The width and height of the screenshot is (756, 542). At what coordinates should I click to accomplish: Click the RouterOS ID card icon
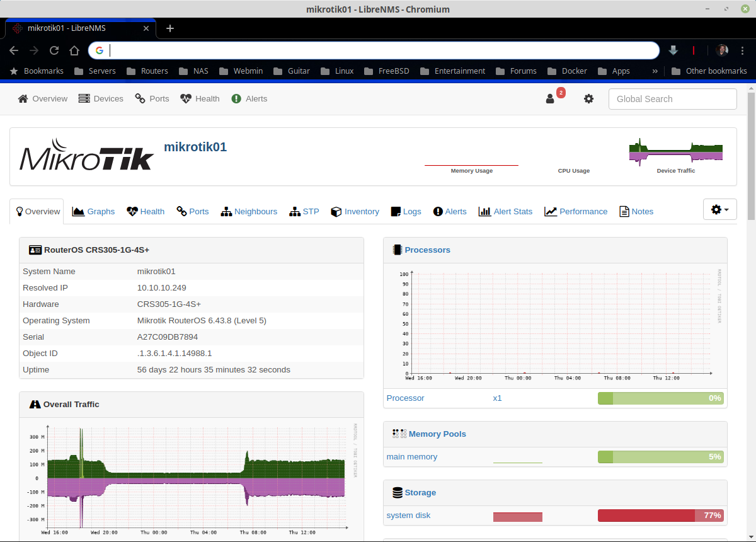(35, 250)
